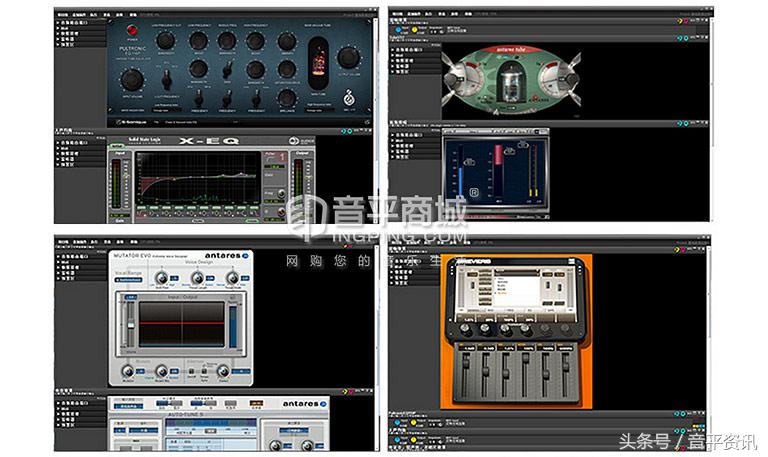Image resolution: width=768 pixels, height=457 pixels.
Task: Toggle the Alienize On/Off switch in Mutator Evo
Action: click(x=191, y=371)
